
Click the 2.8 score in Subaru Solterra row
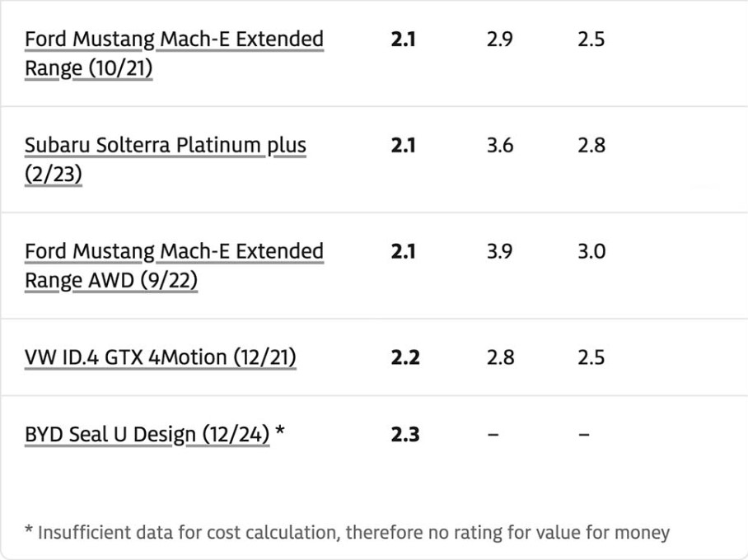click(591, 145)
